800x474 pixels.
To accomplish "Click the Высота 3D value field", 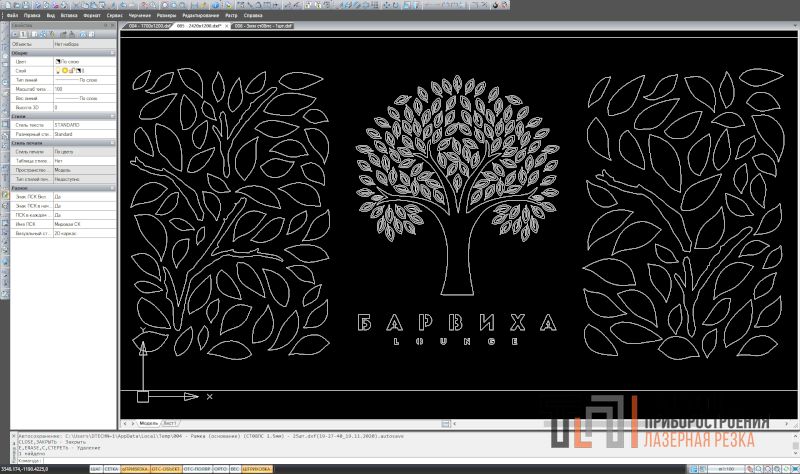I will 85,107.
